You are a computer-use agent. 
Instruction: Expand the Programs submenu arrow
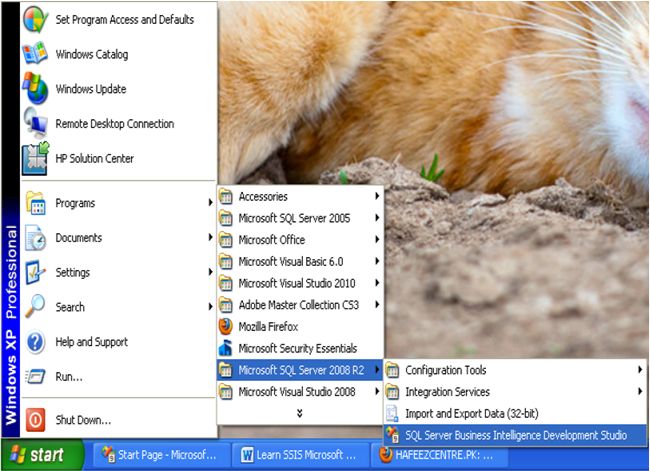point(211,203)
